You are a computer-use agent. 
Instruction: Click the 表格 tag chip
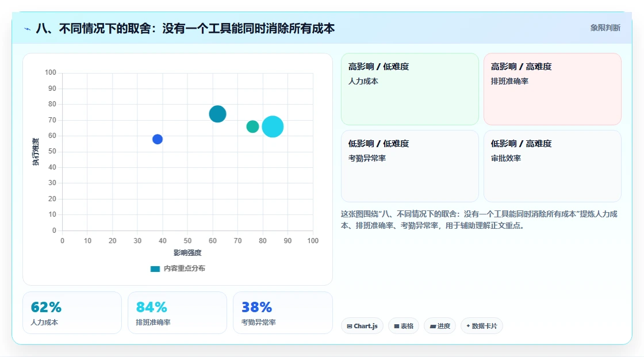(403, 326)
